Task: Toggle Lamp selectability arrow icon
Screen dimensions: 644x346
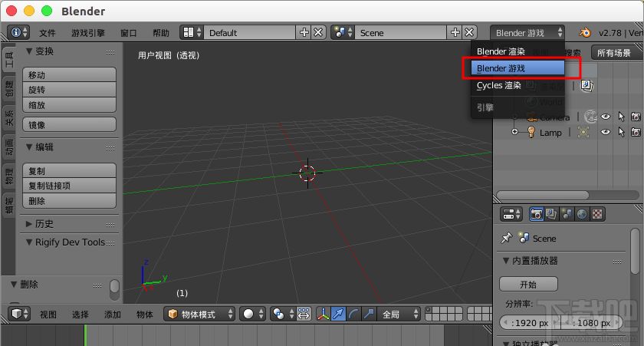Action: [x=621, y=132]
